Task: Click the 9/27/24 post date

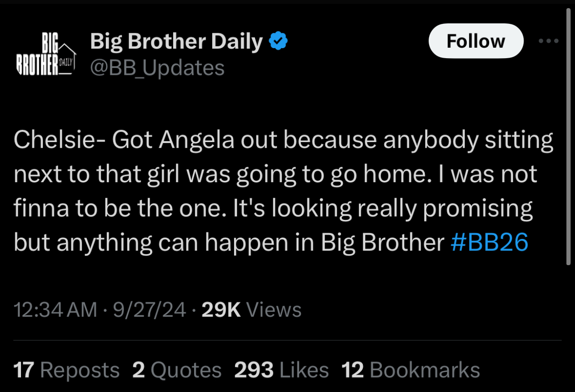Action: click(149, 310)
